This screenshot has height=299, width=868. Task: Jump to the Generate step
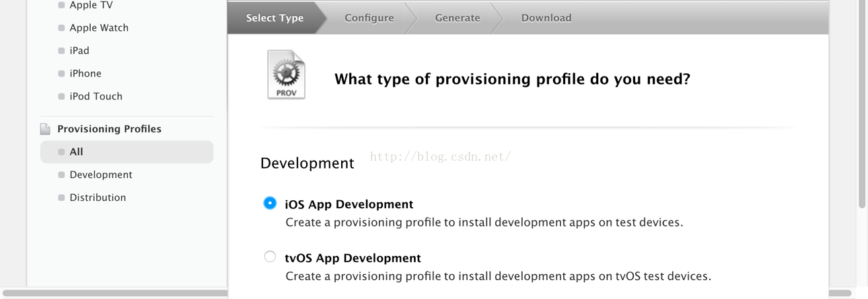[458, 18]
